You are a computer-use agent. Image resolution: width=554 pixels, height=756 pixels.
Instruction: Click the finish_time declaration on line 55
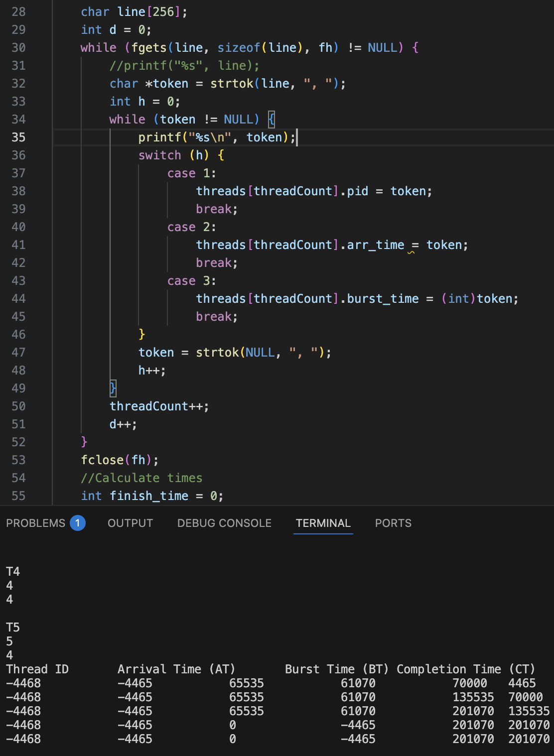[149, 496]
